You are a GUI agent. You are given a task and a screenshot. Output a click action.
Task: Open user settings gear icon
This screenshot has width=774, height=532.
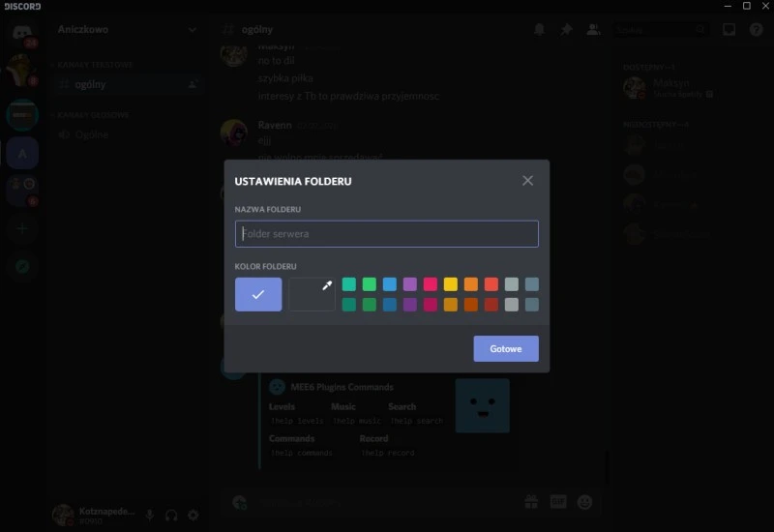[193, 516]
